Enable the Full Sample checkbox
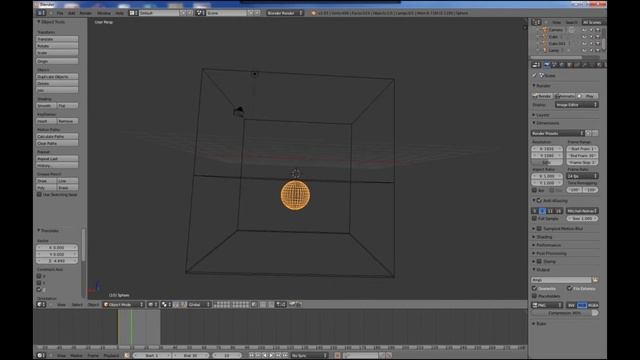This screenshot has height=360, width=640. [534, 218]
